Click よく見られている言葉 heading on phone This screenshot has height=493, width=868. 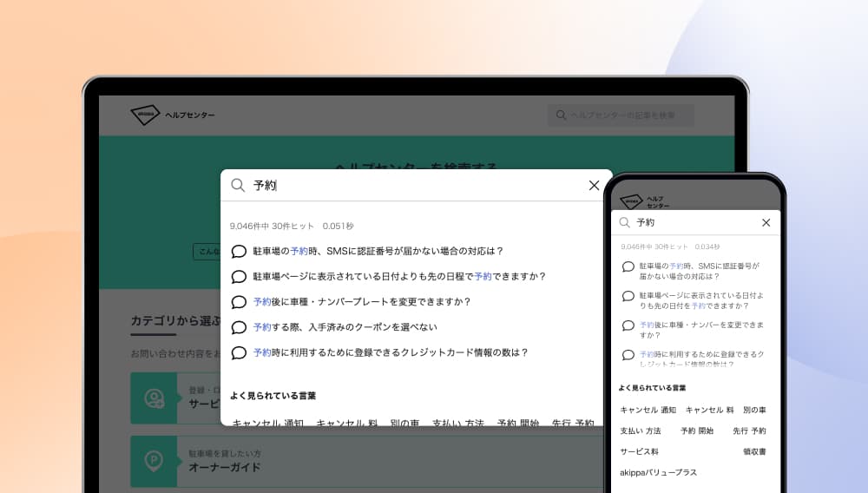coord(652,388)
